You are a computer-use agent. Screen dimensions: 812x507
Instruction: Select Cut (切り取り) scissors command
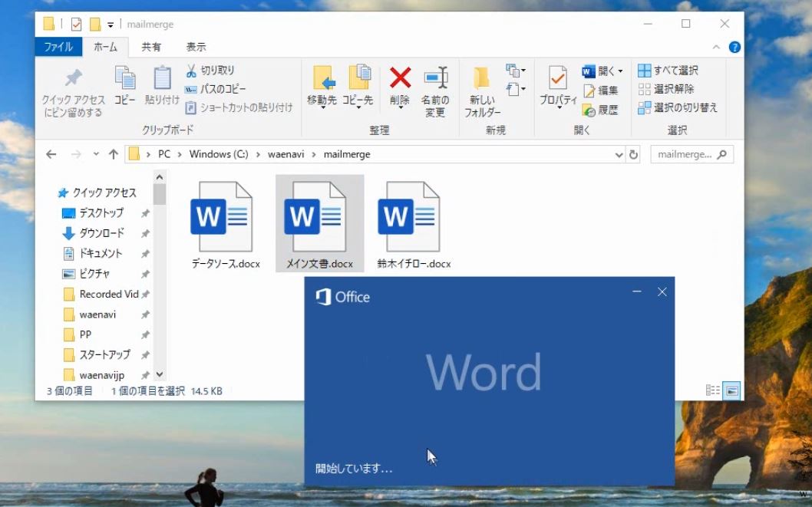[210, 71]
